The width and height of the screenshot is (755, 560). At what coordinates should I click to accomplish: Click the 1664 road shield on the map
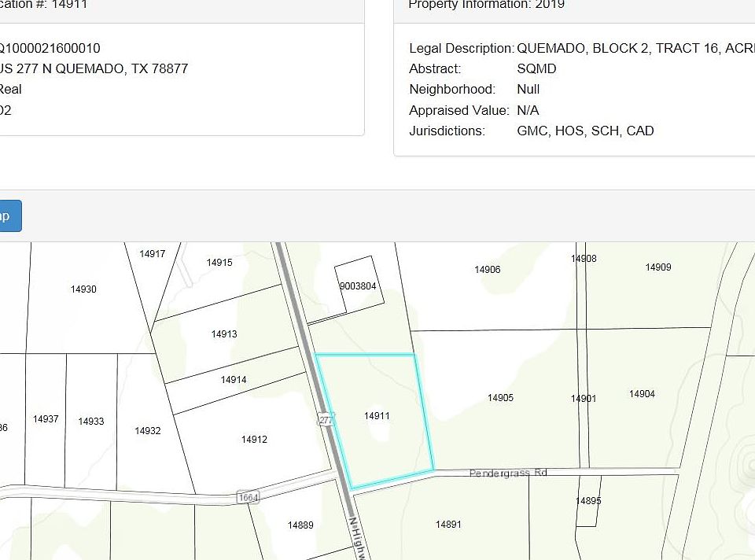pyautogui.click(x=249, y=497)
